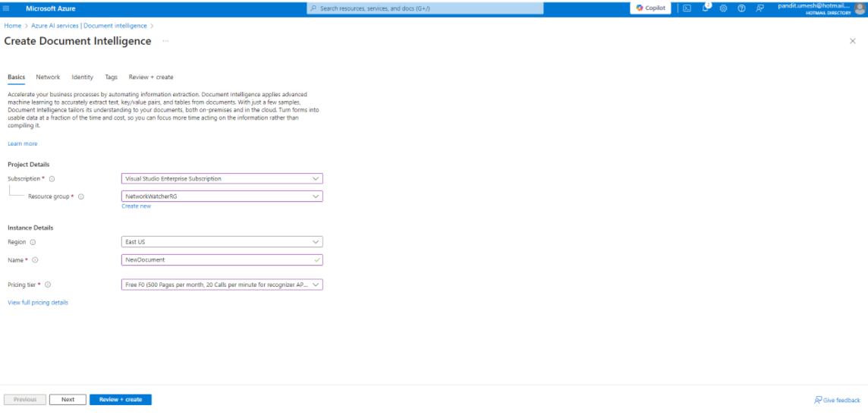Switch to the Review + create tab

coord(151,77)
